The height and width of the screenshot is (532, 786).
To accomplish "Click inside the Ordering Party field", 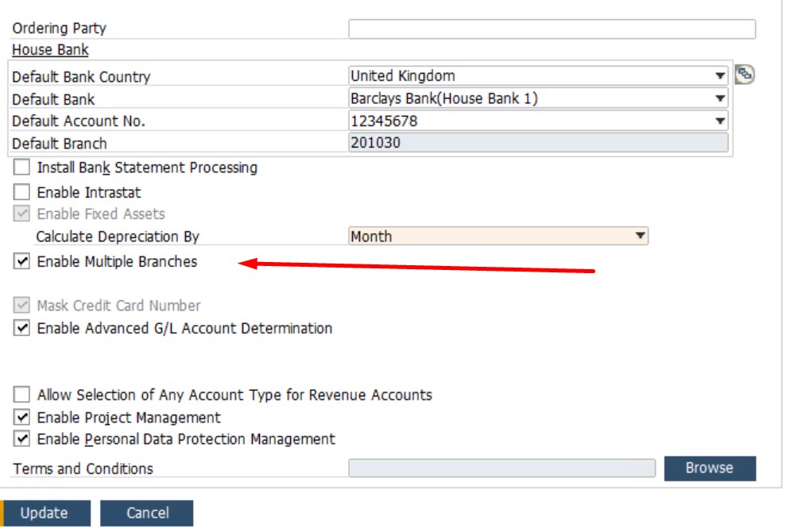I will [x=548, y=28].
